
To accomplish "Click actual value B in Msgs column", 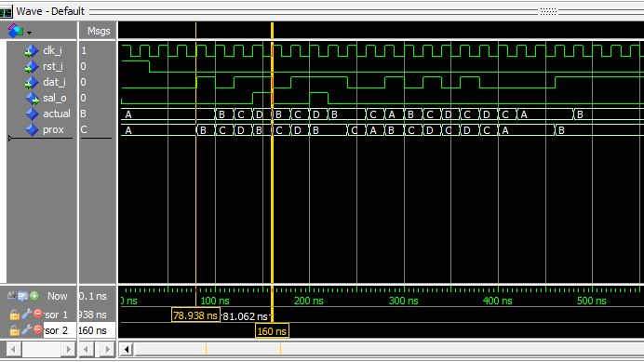I will click(x=84, y=114).
